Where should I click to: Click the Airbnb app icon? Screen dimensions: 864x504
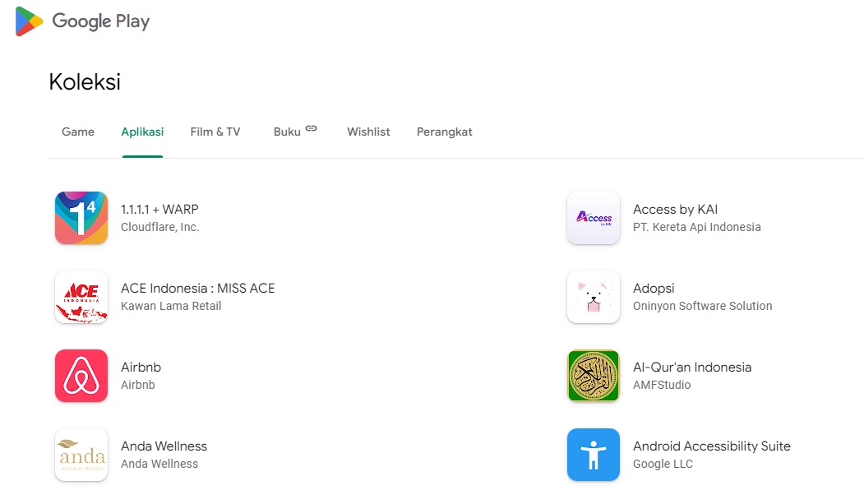(x=81, y=376)
